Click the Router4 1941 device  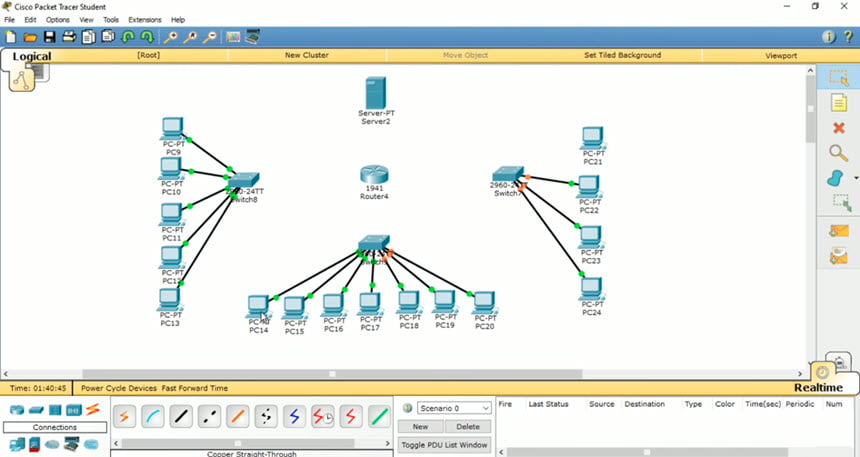[374, 174]
